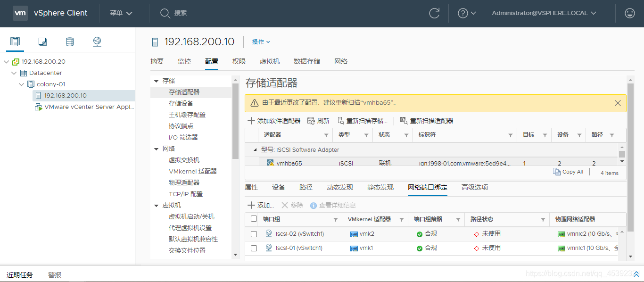
Task: Click the smiley feedback icon
Action: pos(629,13)
